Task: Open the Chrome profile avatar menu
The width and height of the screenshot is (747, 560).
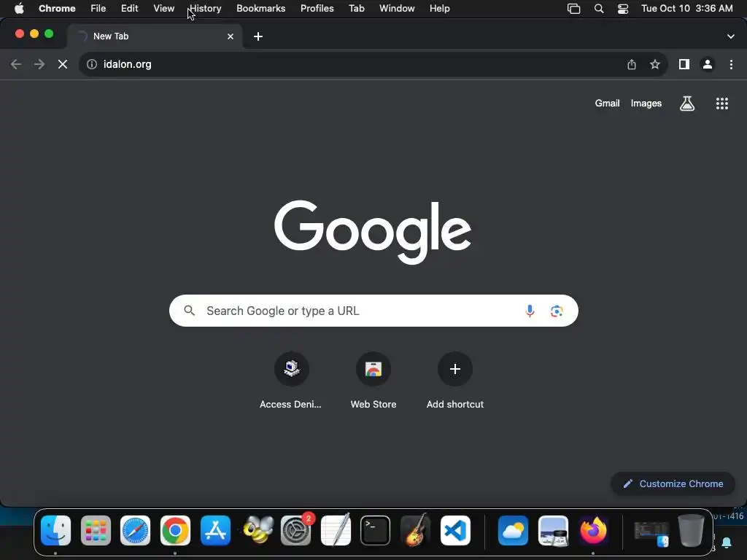Action: pos(708,64)
